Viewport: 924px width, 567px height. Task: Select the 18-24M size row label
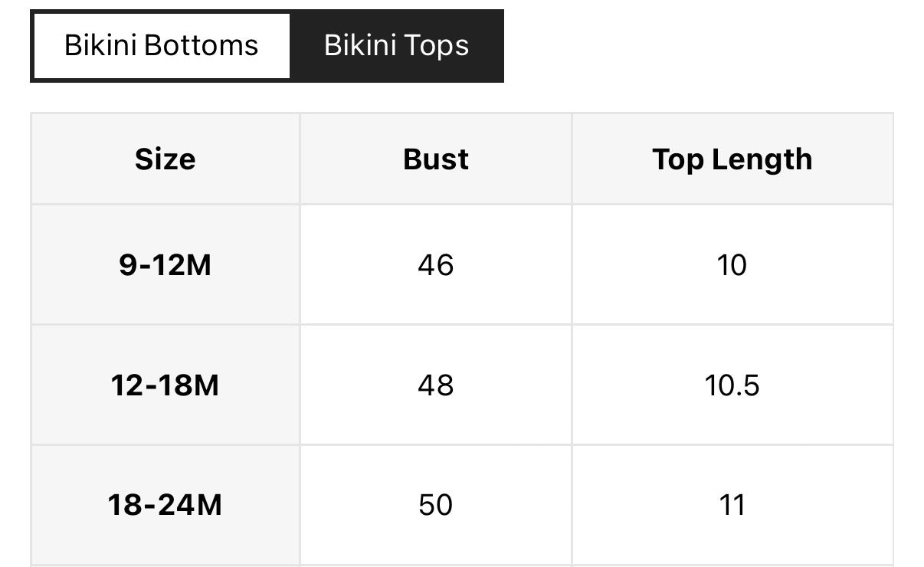(165, 505)
